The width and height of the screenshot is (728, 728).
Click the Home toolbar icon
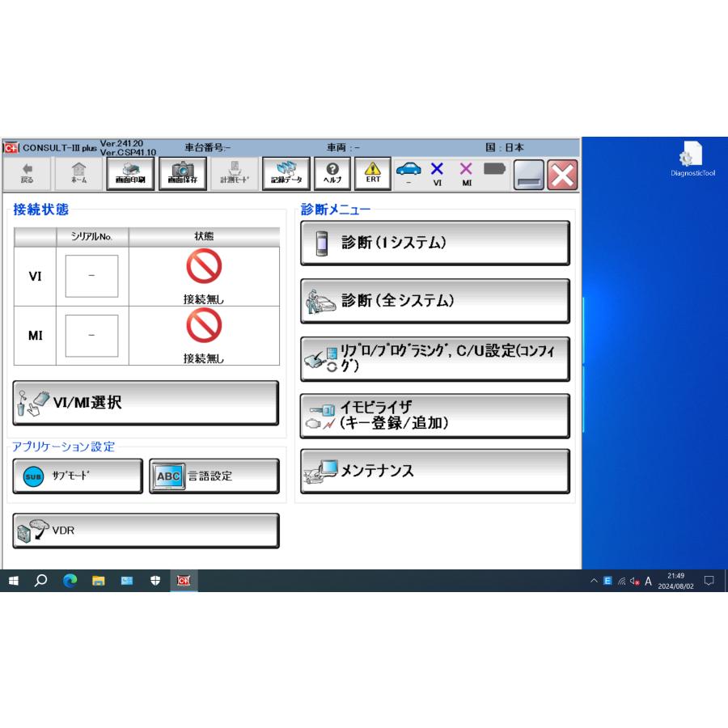pos(78,173)
